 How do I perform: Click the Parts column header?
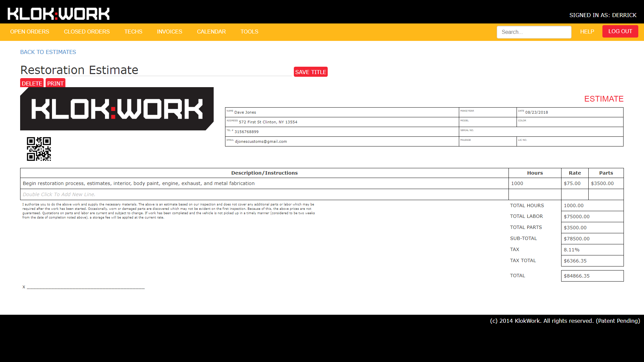tap(606, 173)
